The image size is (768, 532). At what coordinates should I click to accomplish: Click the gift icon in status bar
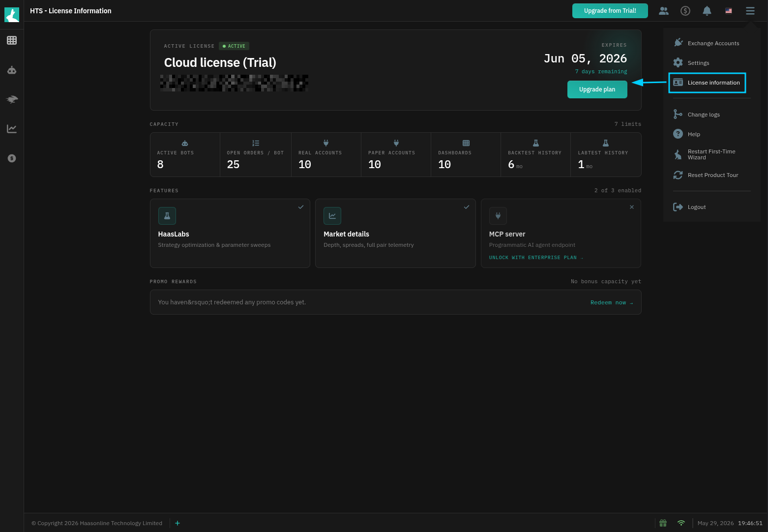[x=663, y=523]
